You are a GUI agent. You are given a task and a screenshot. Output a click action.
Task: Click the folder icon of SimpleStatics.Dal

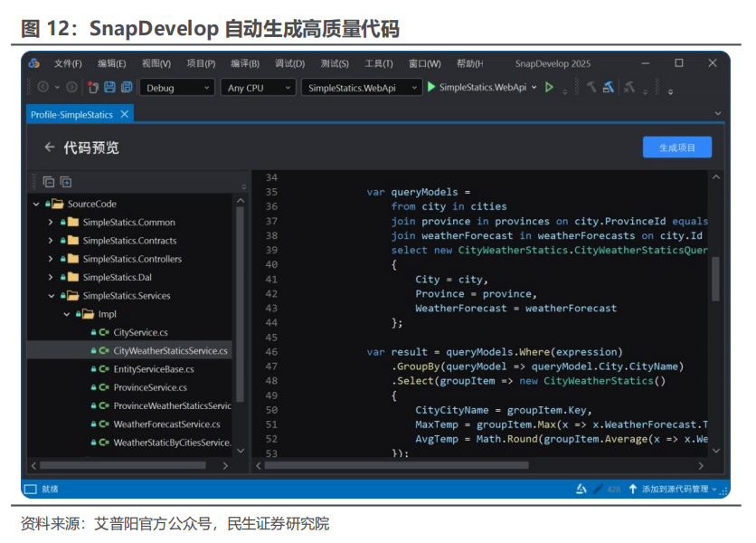pyautogui.click(x=73, y=277)
